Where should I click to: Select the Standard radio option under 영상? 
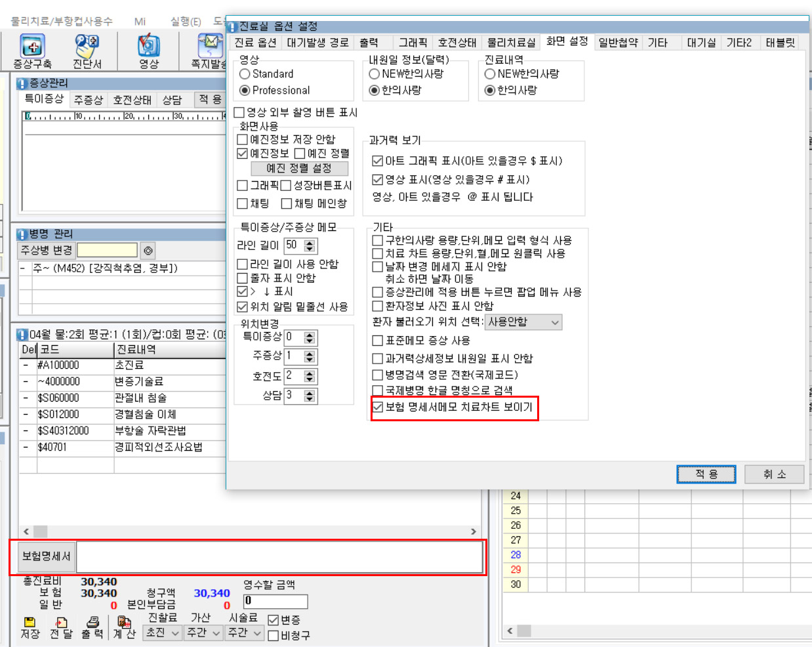click(245, 74)
